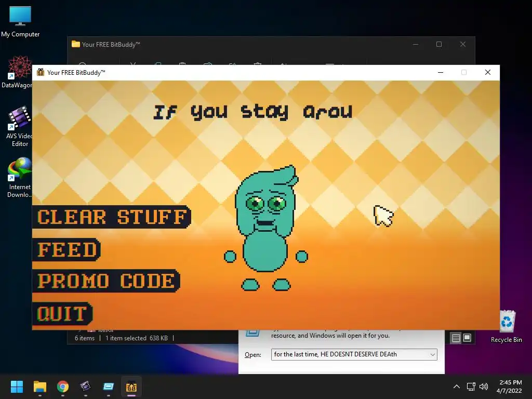This screenshot has height=399, width=532.
Task: Open My Computer desktop icon
Action: click(20, 21)
